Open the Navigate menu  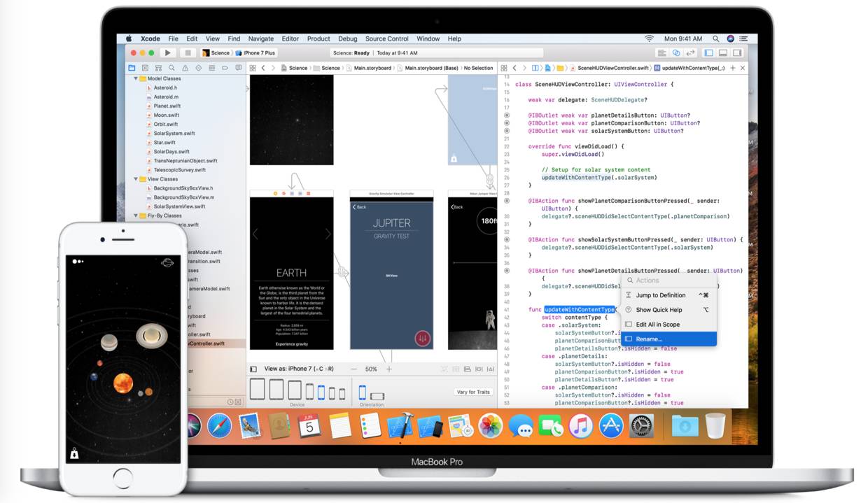[x=261, y=38]
